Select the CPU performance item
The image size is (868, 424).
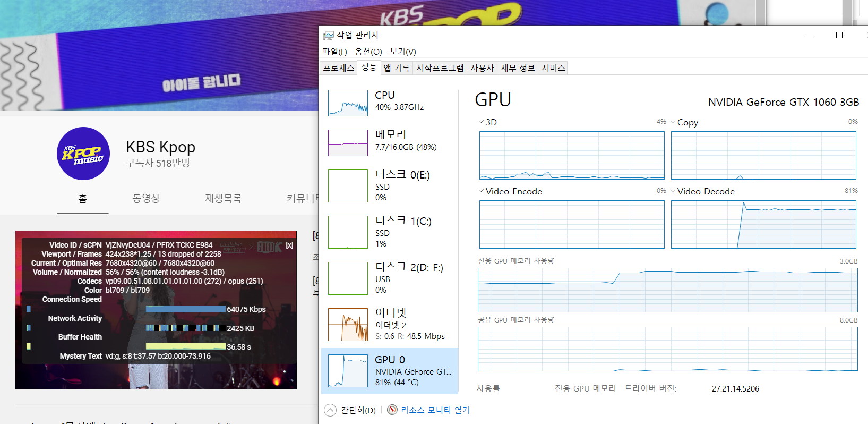390,103
